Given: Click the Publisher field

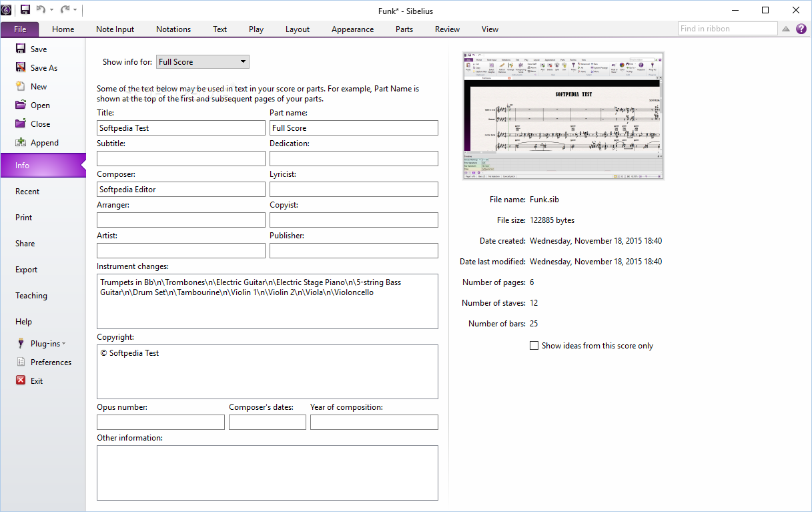Looking at the screenshot, I should tap(354, 250).
